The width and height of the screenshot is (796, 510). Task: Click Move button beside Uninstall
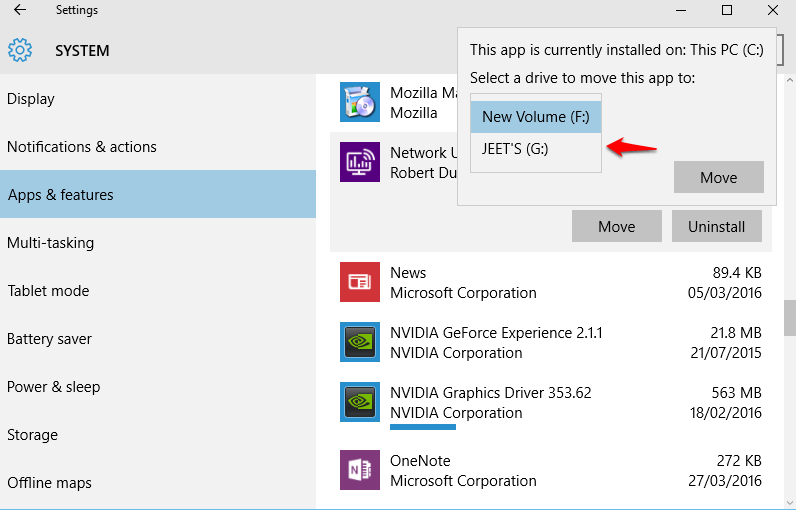tap(617, 226)
